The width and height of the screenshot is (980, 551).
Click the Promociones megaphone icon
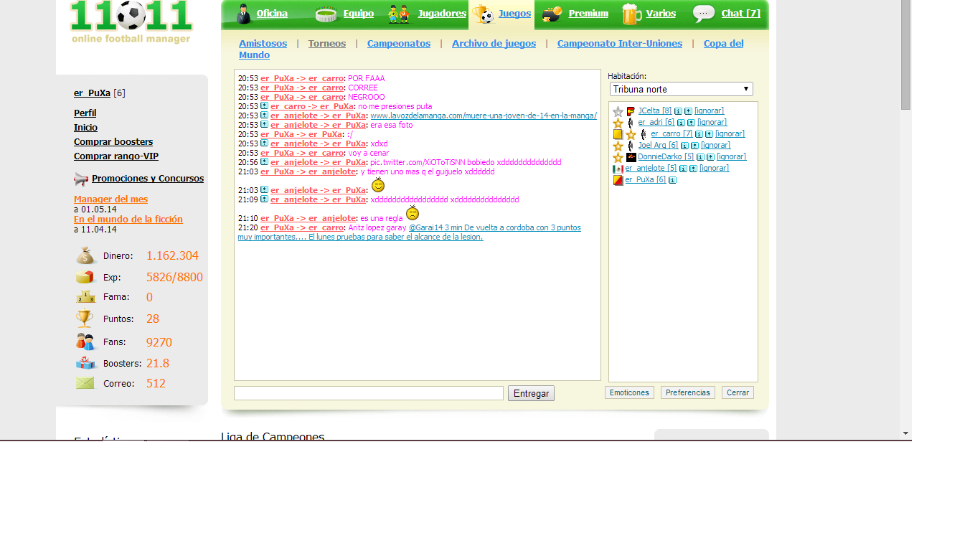pos(81,179)
